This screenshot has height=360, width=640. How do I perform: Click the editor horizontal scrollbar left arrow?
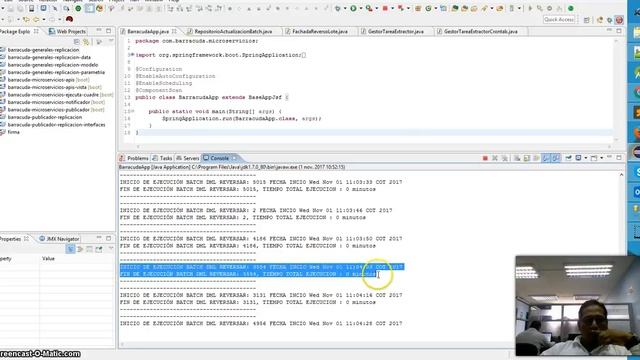(138, 146)
